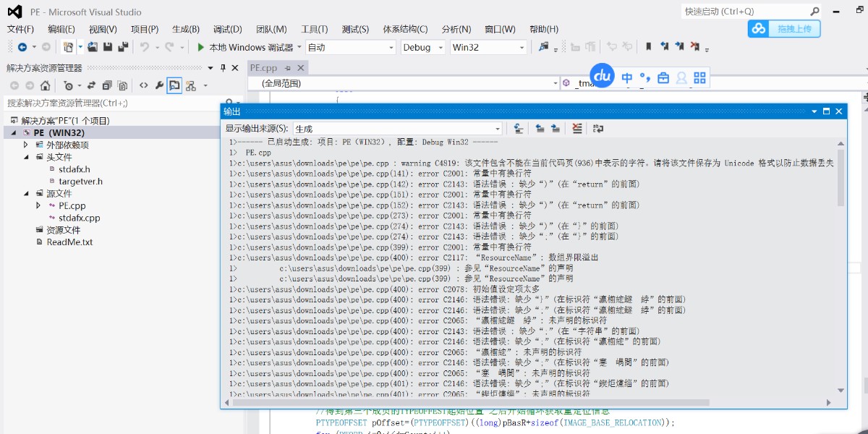Open the Debug configuration dropdown
The height and width of the screenshot is (434, 868).
pos(422,47)
